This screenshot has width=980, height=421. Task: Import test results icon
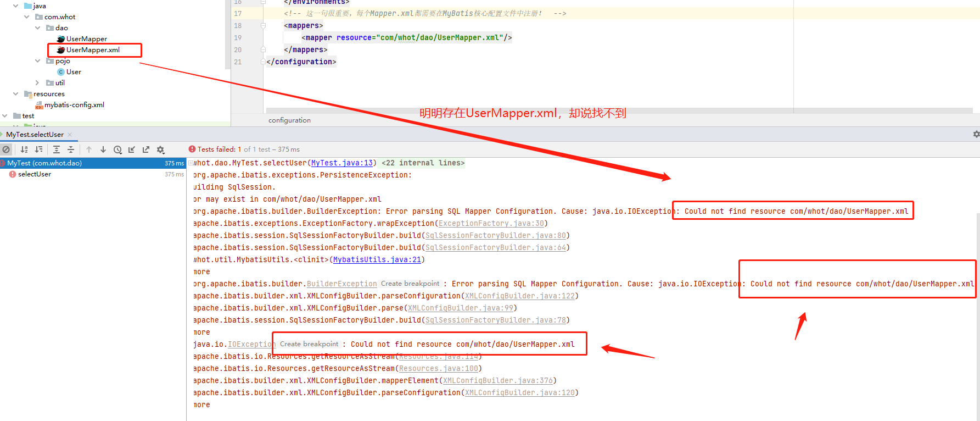tap(132, 149)
